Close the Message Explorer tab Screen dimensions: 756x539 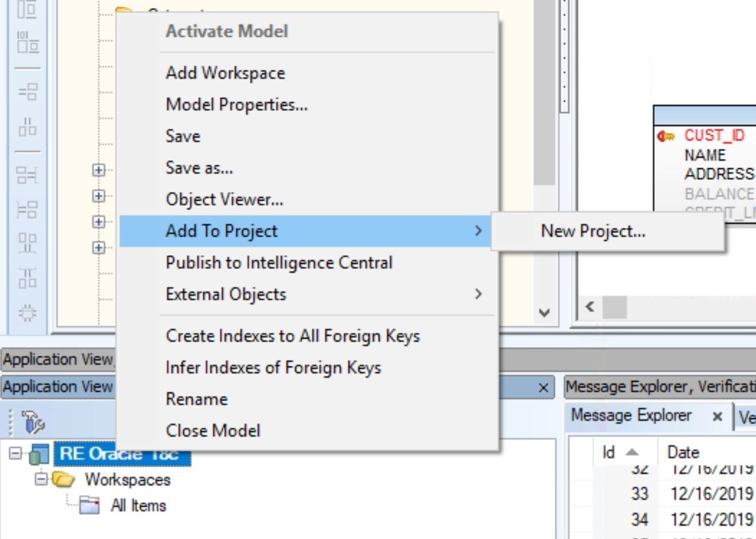(x=717, y=417)
